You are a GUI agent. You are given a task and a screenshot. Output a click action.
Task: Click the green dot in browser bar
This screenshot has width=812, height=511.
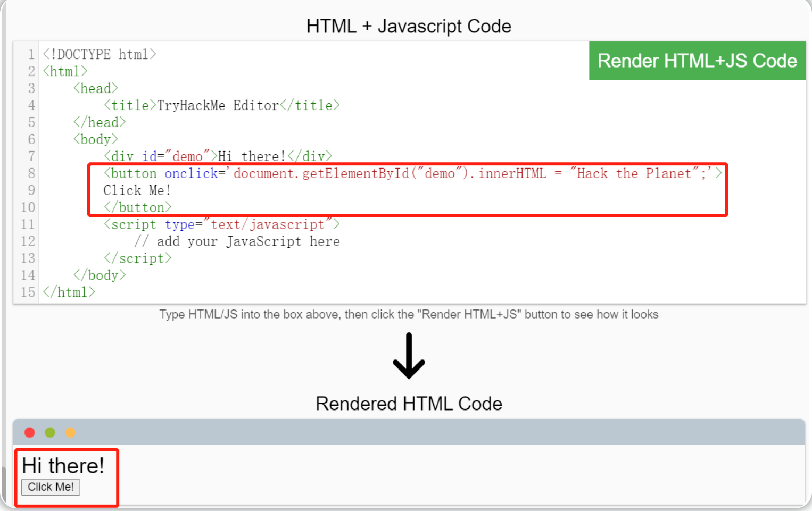[50, 432]
